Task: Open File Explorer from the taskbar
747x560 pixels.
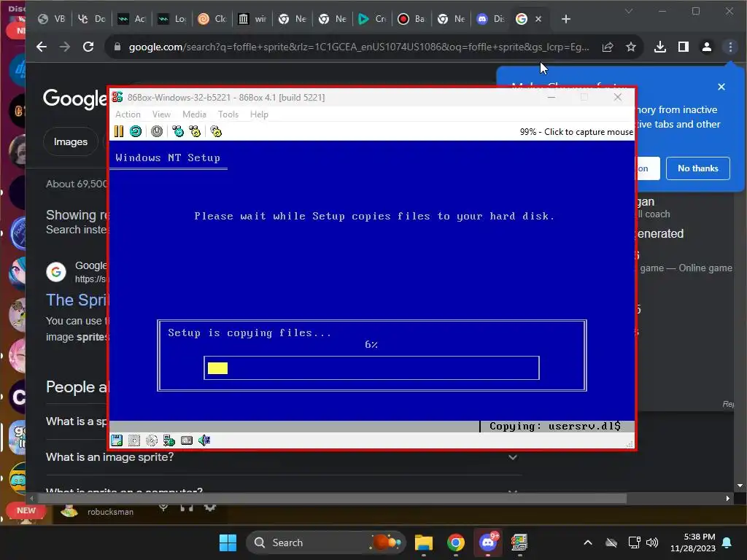Action: pyautogui.click(x=424, y=542)
